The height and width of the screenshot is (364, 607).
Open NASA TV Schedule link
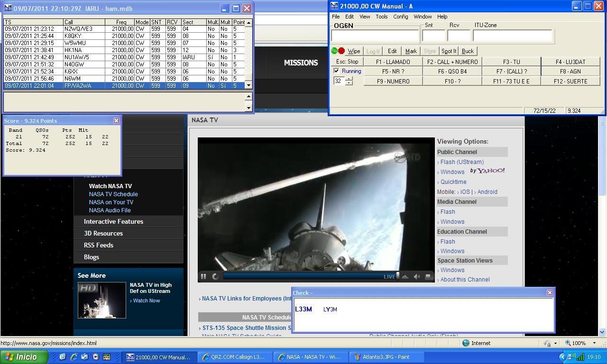pyautogui.click(x=113, y=194)
